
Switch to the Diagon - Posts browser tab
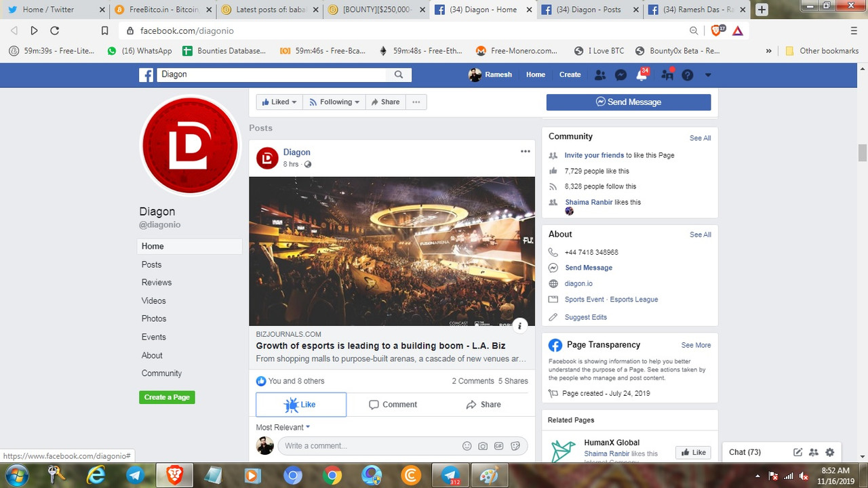[589, 9]
